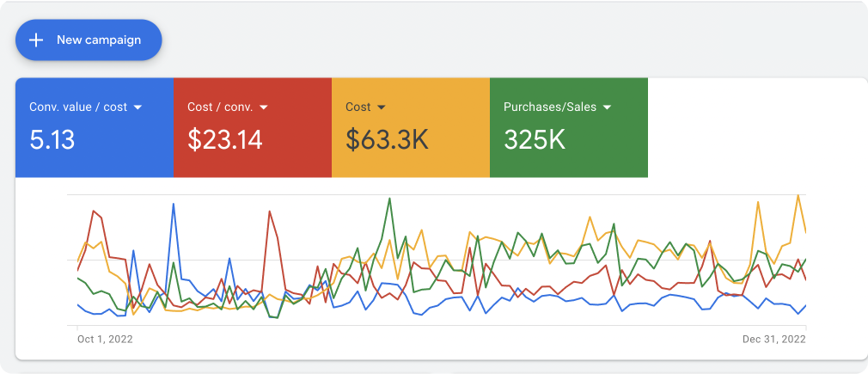Image resolution: width=868 pixels, height=374 pixels.
Task: Expand the Purchases/Sales dropdown arrow
Action: tap(607, 107)
